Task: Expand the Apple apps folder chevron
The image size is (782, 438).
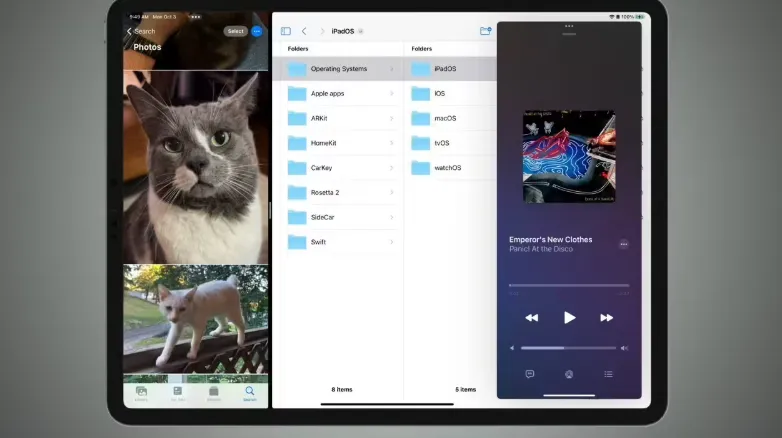Action: point(391,93)
